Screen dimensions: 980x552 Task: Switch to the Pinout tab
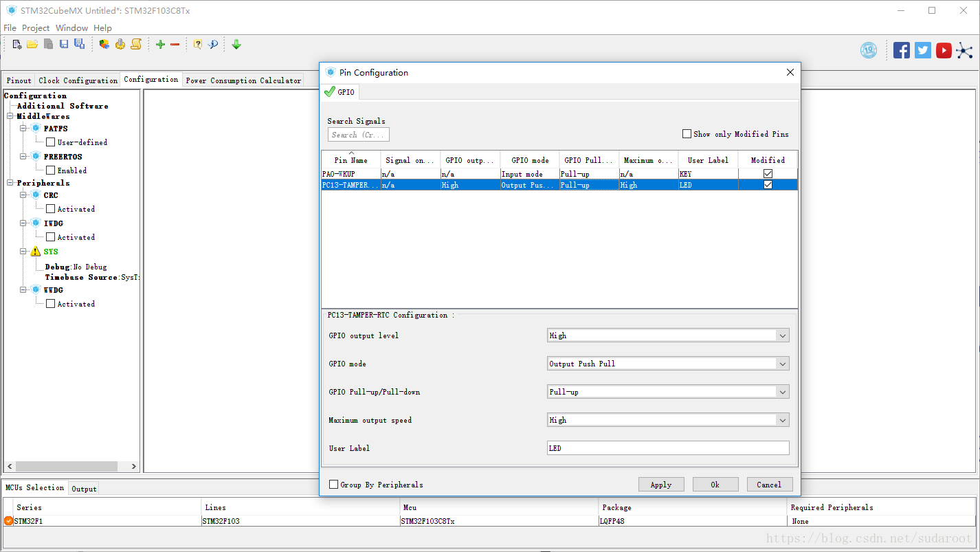click(x=19, y=80)
